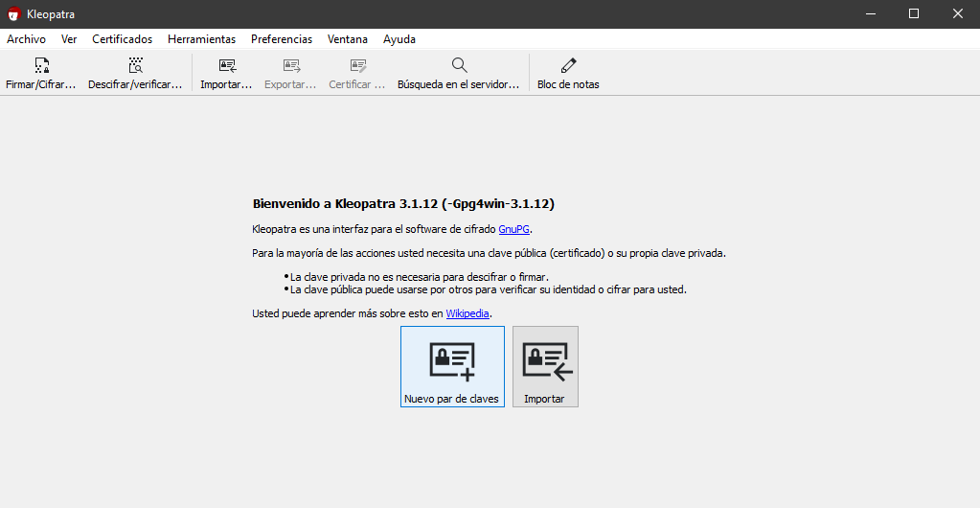Open the Ventana menu
980x508 pixels.
(348, 38)
